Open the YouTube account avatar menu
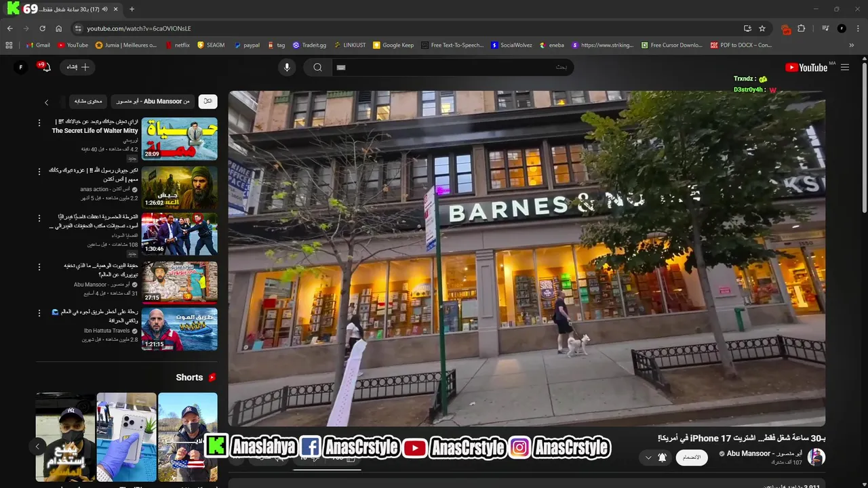The height and width of the screenshot is (488, 868). (20, 67)
